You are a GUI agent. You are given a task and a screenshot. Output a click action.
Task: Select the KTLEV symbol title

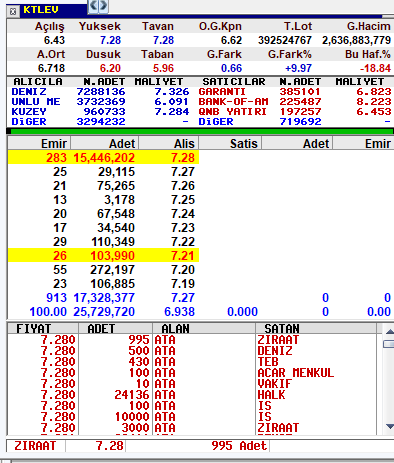tap(41, 10)
